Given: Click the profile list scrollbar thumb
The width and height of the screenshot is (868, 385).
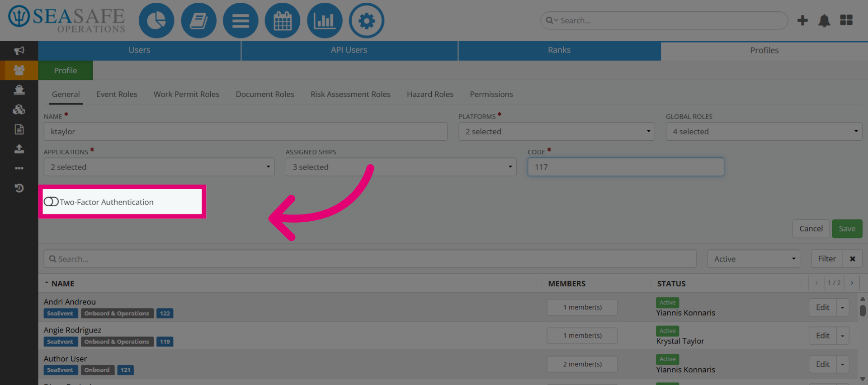Looking at the screenshot, I should 863,311.
